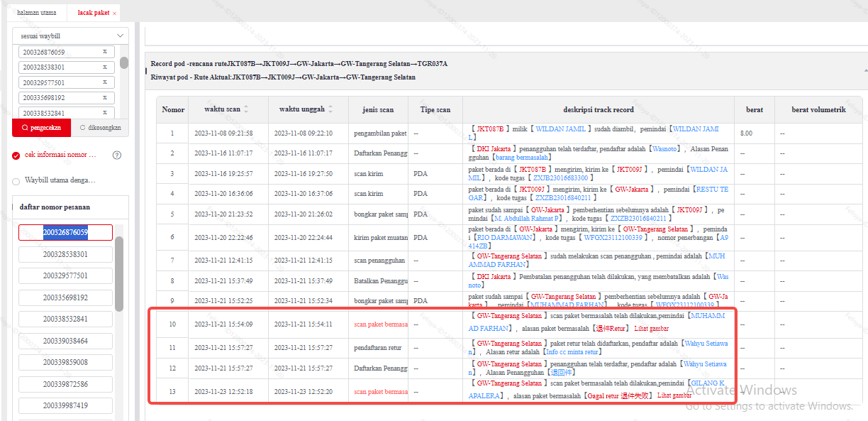This screenshot has height=421, width=868.
Task: Click pendaftaran retur scan type cell
Action: pyautogui.click(x=378, y=348)
